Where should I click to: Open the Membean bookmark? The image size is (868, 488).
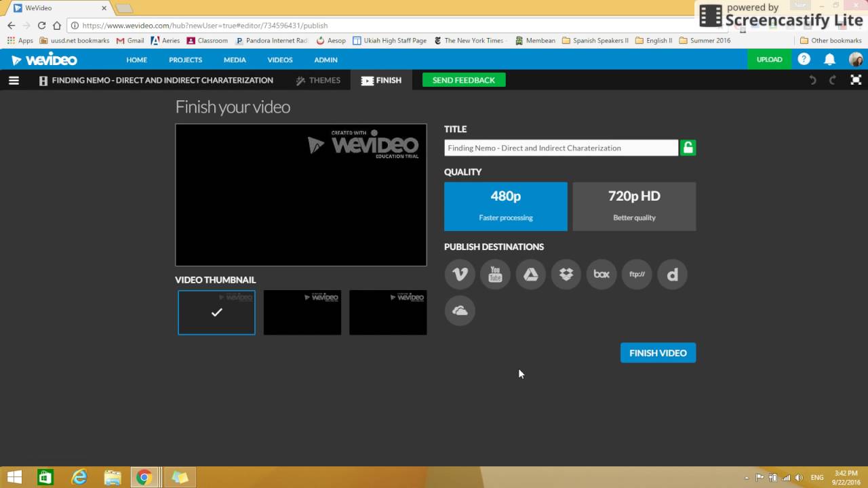536,41
